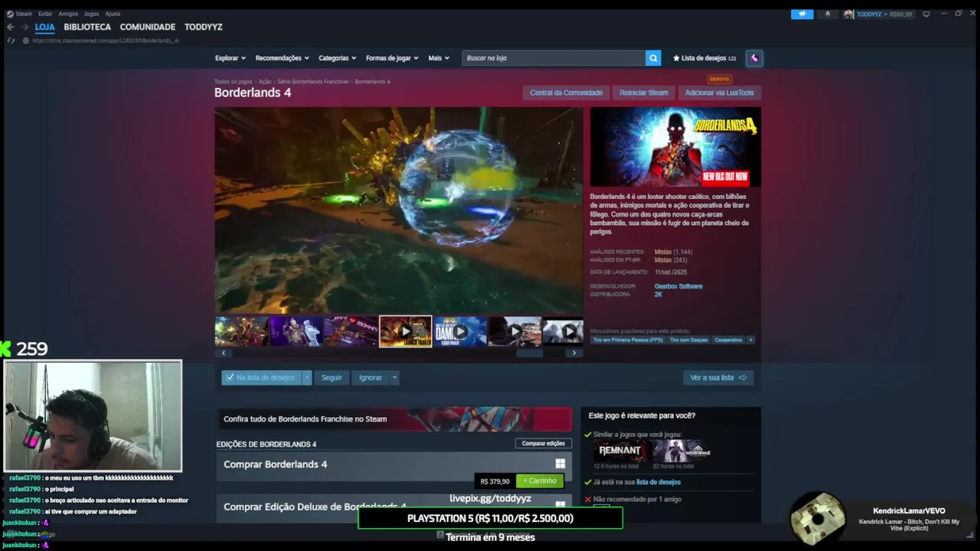Add Borderlands 4 with + Carrinho button
980x551 pixels.
coord(540,481)
